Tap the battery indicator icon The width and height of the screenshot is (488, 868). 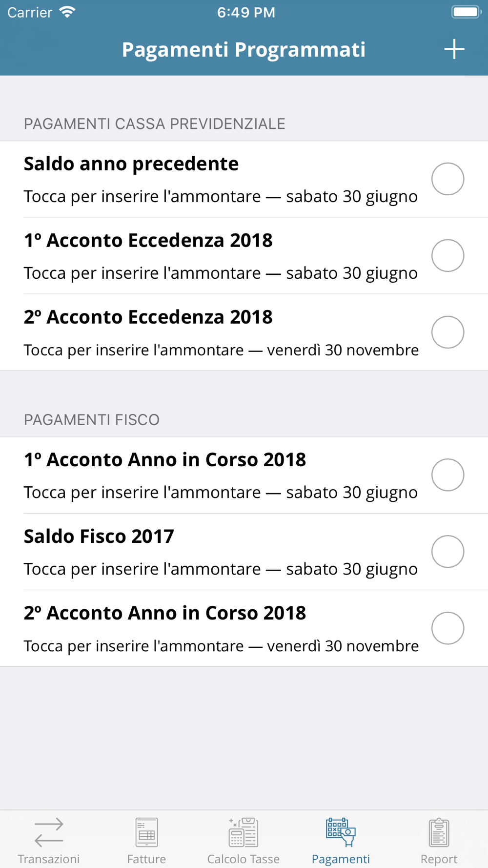[x=466, y=12]
